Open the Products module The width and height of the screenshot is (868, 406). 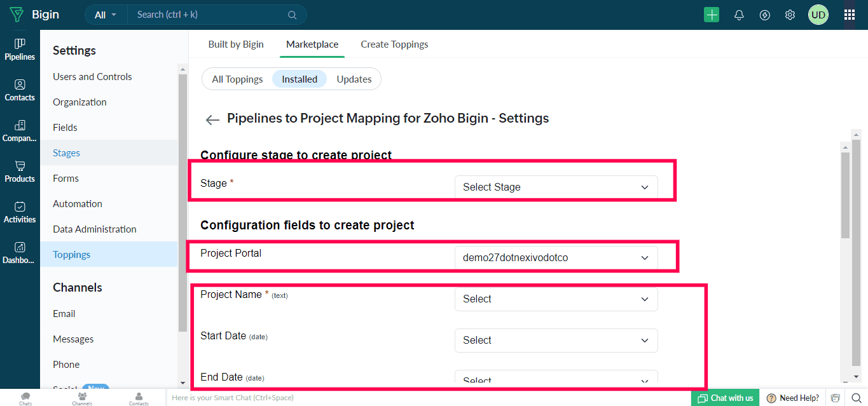(x=20, y=172)
